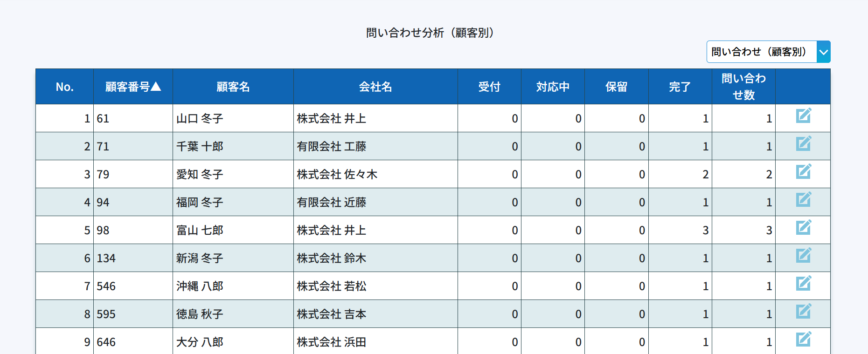Open edit icon for 大分 八郎 row

pyautogui.click(x=803, y=339)
